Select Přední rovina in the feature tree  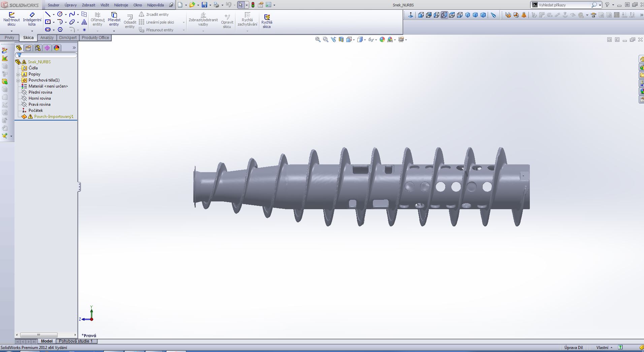[40, 92]
